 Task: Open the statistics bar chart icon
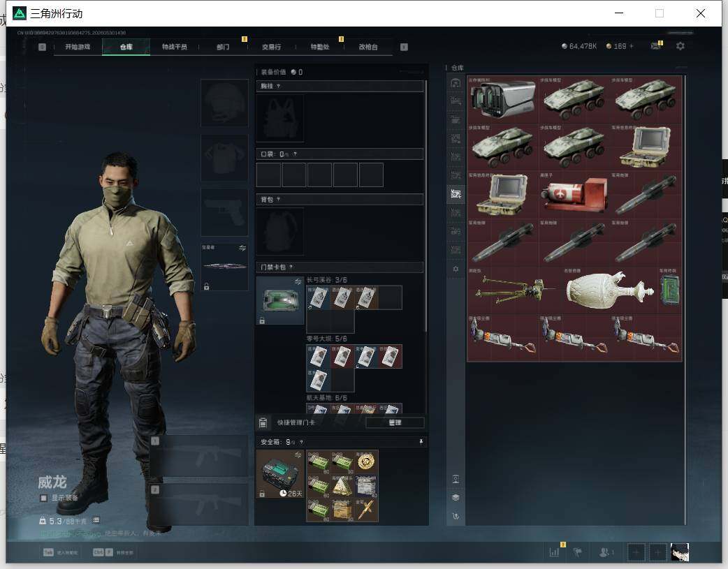[x=554, y=552]
